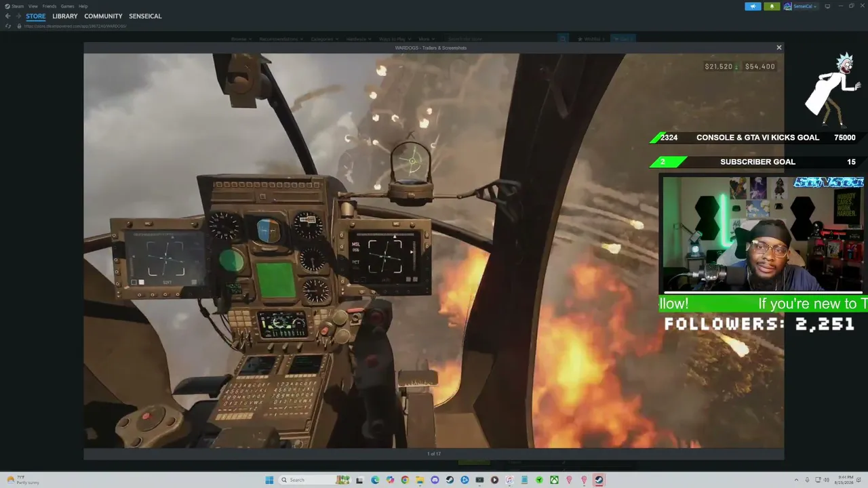The width and height of the screenshot is (868, 488).
Task: Go back with Steam's back arrow
Action: click(7, 16)
